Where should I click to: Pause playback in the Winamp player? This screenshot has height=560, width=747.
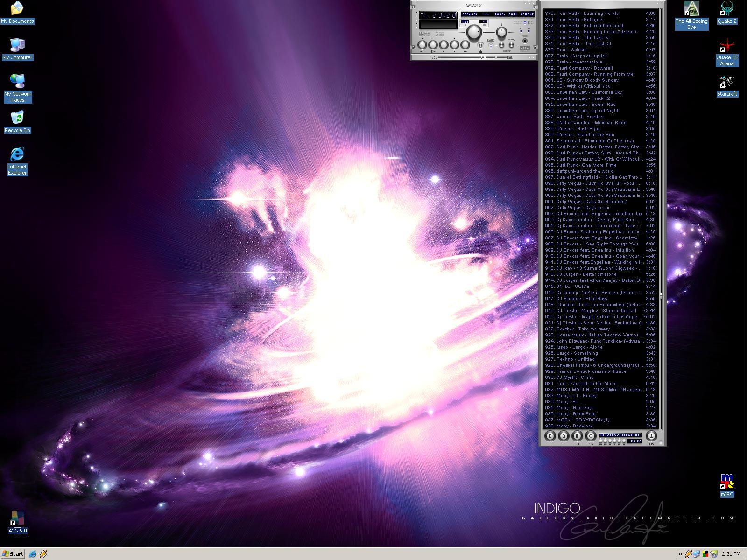point(444,45)
